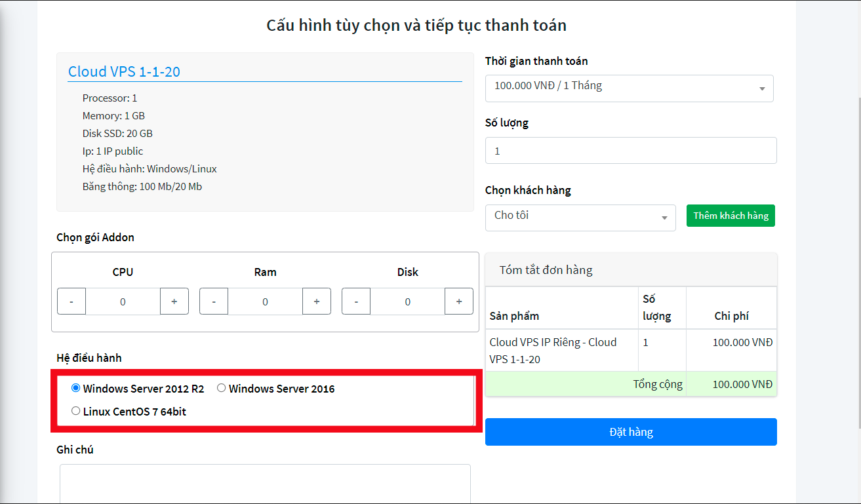Choose Windows Server 2016 operating system
Viewport: 861px width, 504px height.
222,388
